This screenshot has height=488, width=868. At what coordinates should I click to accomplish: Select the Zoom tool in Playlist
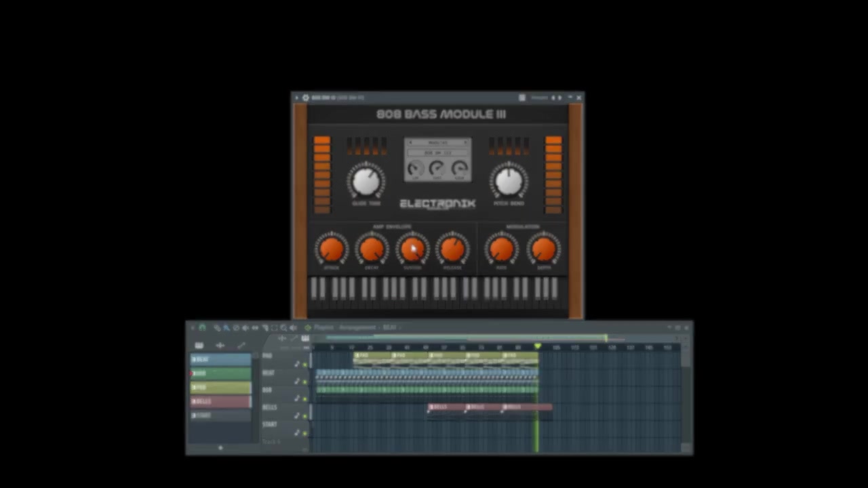pyautogui.click(x=283, y=328)
